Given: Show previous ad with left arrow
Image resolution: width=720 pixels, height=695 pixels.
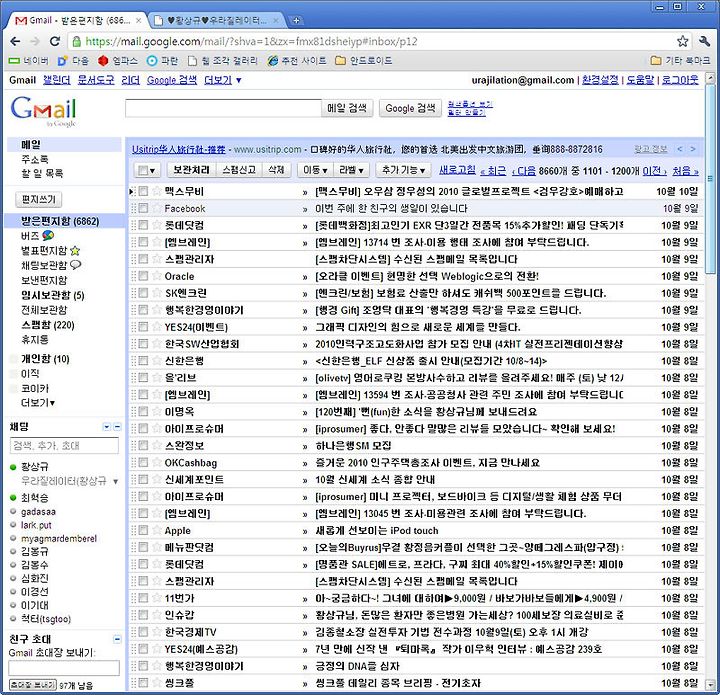Looking at the screenshot, I should pos(680,149).
